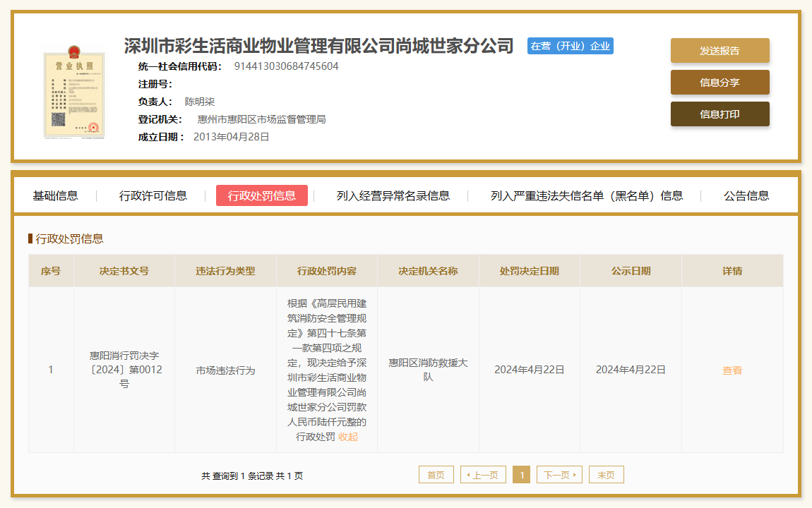Screen dimensions: 812x508
Task: Click the 决定书文号 column header
Action: 124,271
